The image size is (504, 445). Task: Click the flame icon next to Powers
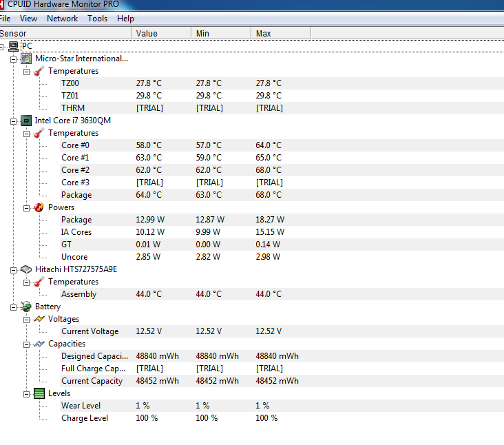39,207
